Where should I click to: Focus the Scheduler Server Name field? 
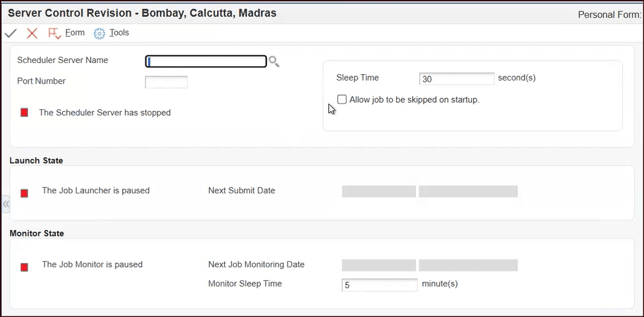pos(206,61)
